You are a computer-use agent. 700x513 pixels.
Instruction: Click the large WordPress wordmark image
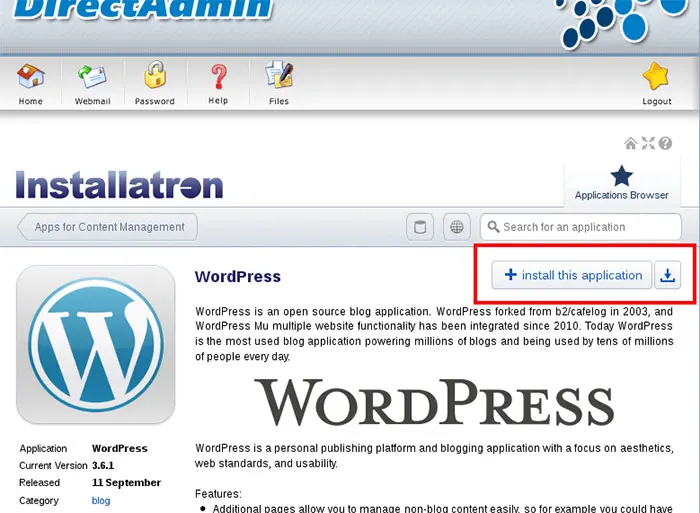(434, 402)
